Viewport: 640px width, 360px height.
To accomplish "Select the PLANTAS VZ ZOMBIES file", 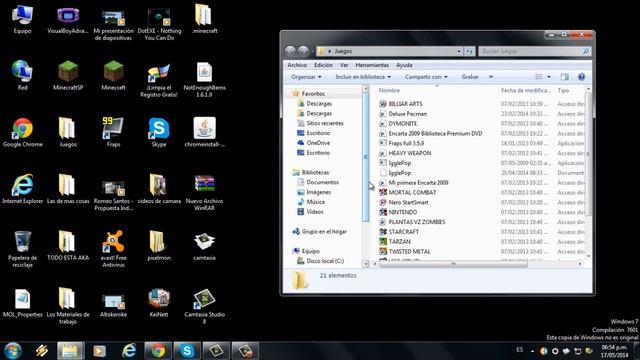I will coord(417,222).
